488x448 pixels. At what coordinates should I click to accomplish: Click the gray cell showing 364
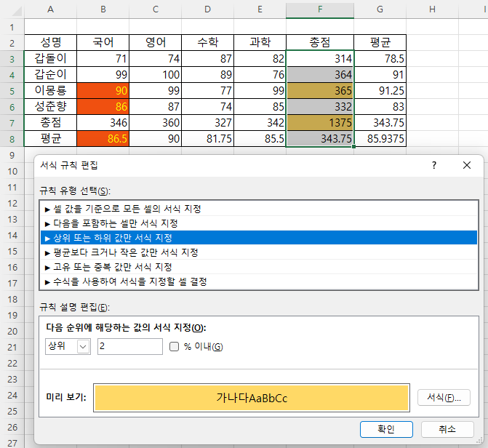click(x=320, y=74)
